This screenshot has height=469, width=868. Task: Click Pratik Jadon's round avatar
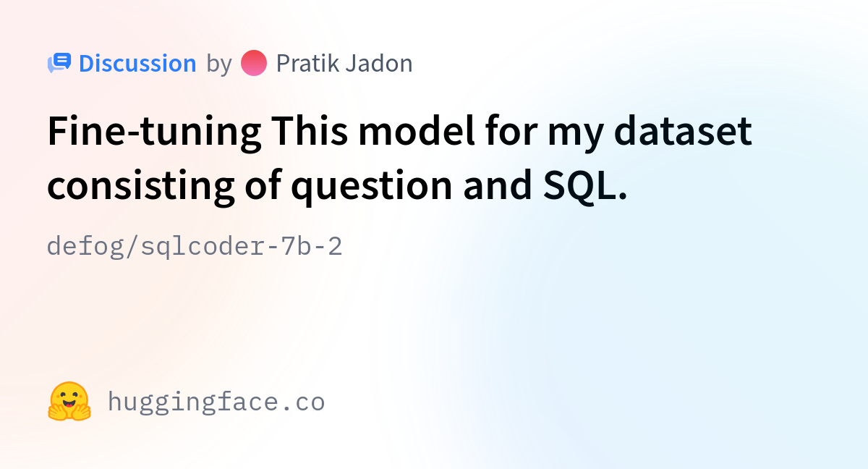[x=253, y=64]
